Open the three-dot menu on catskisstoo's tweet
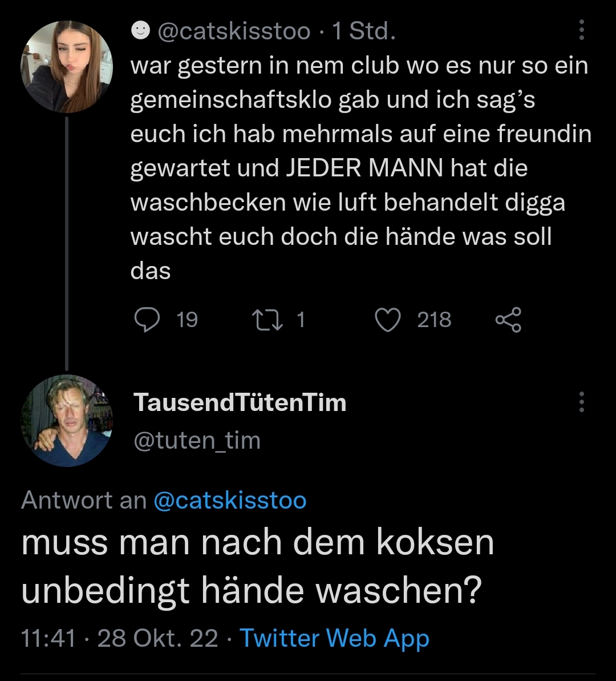616x681 pixels. tap(581, 30)
